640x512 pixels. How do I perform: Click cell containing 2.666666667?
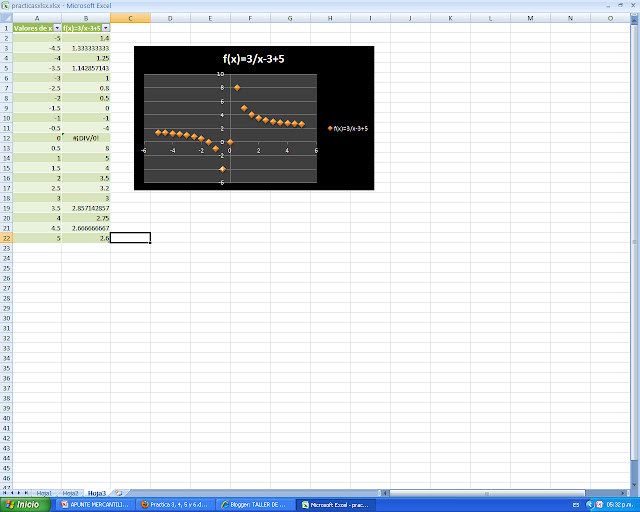pos(86,228)
